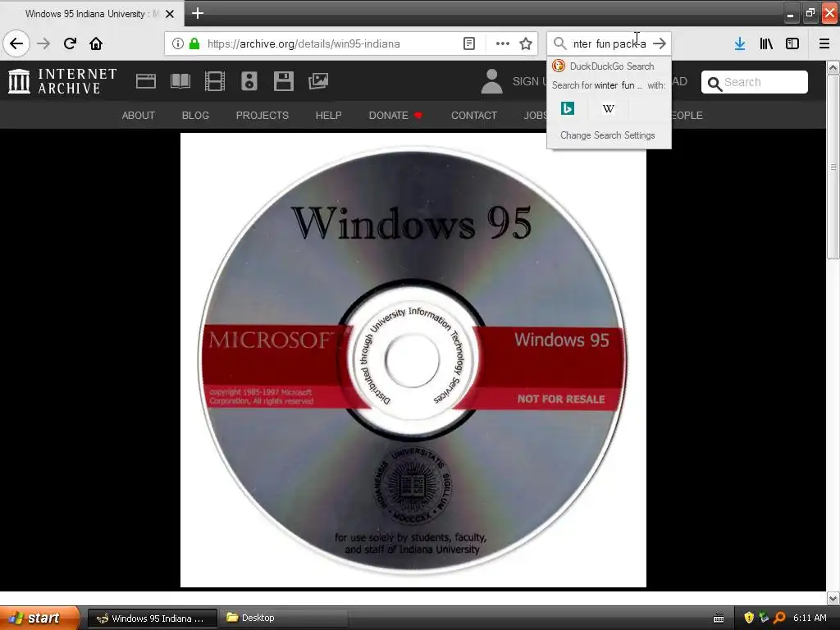Image resolution: width=840 pixels, height=630 pixels.
Task: Open the Software floppy disk icon
Action: click(x=283, y=81)
